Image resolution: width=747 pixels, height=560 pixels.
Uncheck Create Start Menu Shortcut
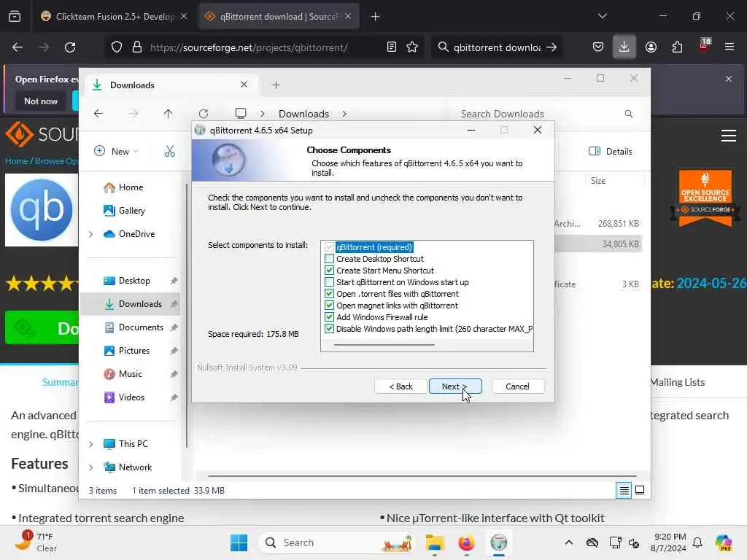coord(329,271)
